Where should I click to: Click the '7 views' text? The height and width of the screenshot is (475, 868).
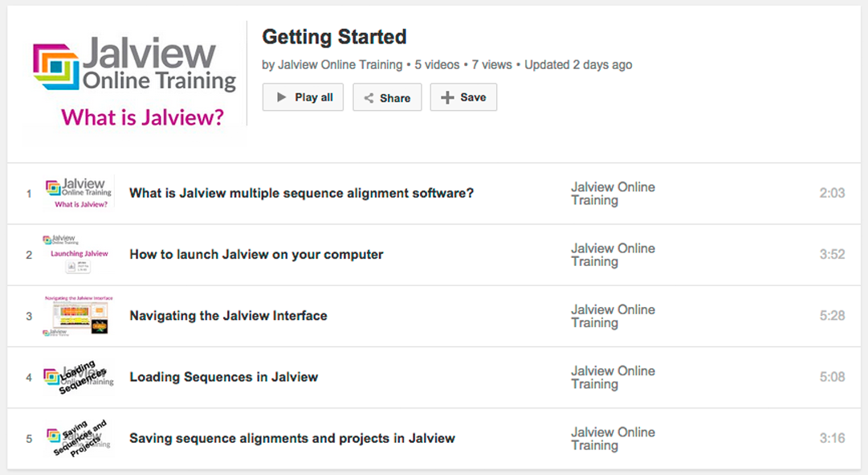491,65
